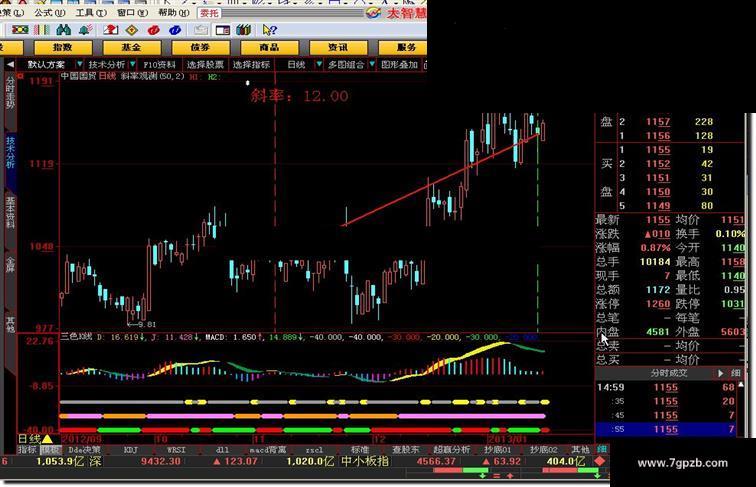Click the red question-mark mail icon
756x487 pixels.
click(111, 30)
